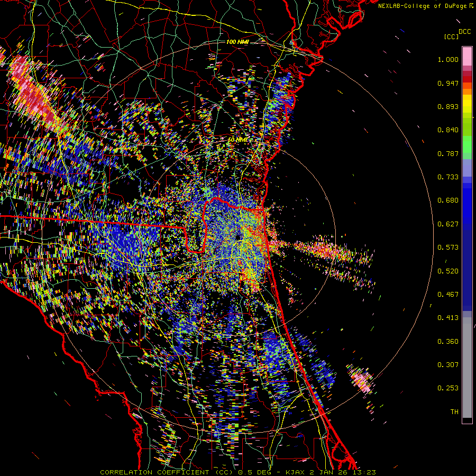Click the 0.413 legend value
476x476 pixels.
448,318
